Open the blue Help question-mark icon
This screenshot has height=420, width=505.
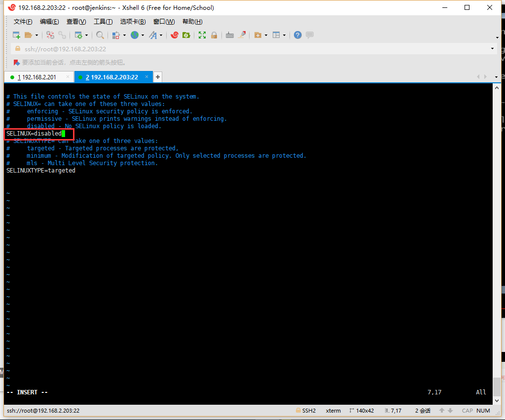tap(297, 35)
